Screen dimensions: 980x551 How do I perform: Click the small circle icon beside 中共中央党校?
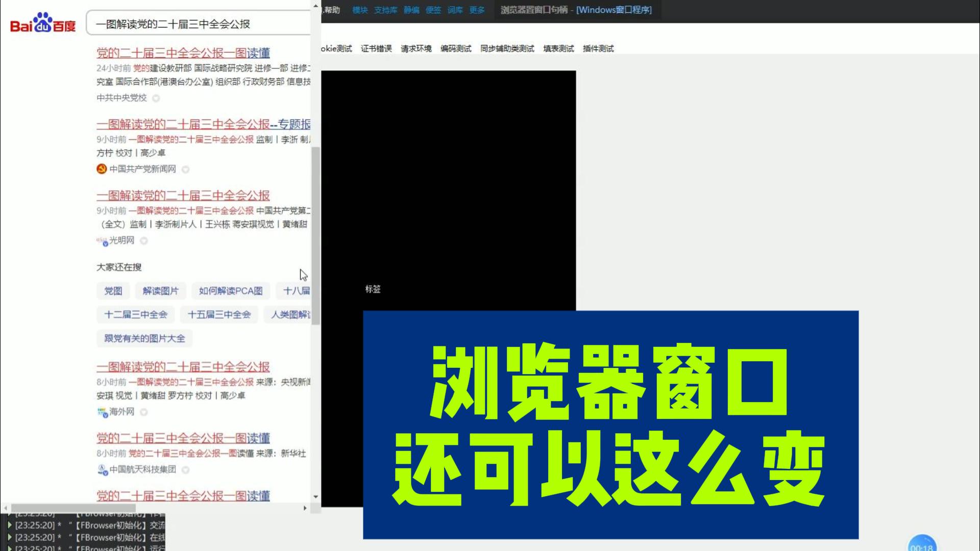click(156, 98)
